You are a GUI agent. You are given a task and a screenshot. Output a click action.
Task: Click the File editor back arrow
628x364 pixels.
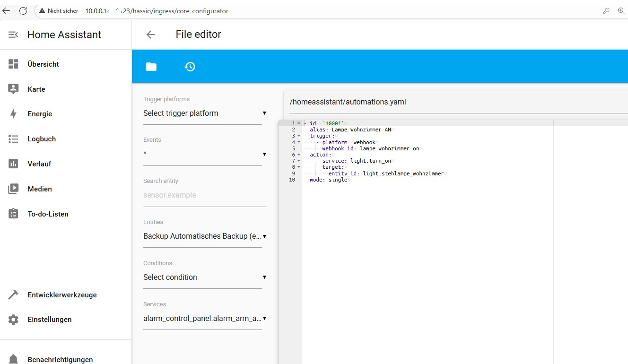point(150,35)
